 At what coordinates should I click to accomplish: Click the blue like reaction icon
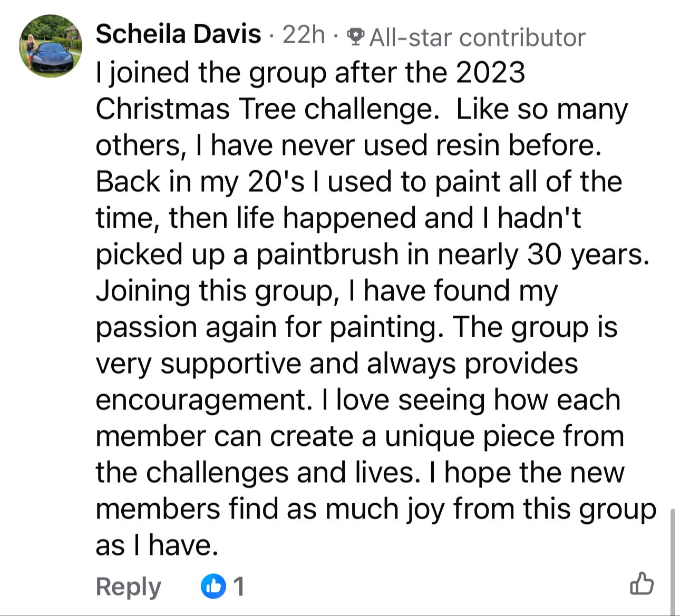click(x=213, y=586)
